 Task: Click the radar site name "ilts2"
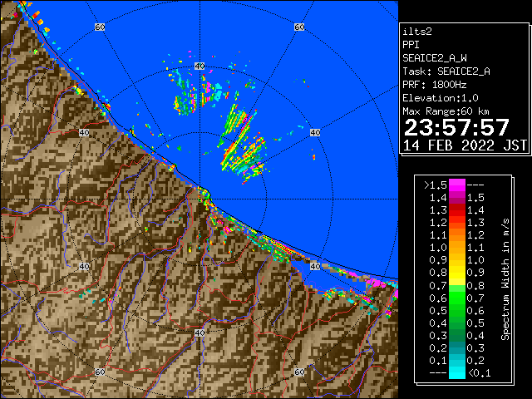(x=417, y=32)
